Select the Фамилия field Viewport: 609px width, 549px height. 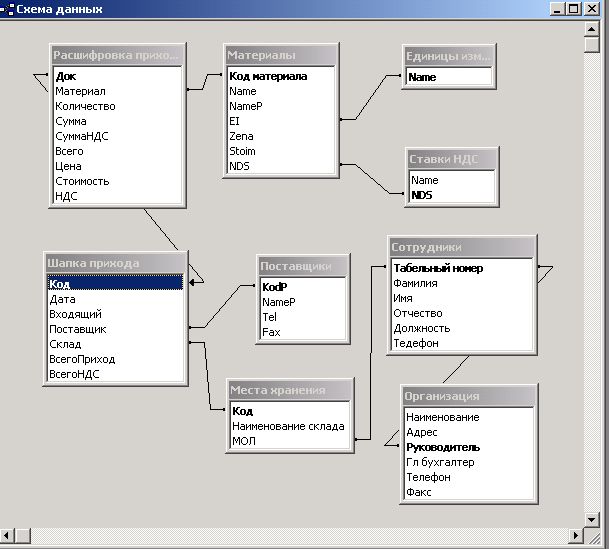pyautogui.click(x=462, y=283)
